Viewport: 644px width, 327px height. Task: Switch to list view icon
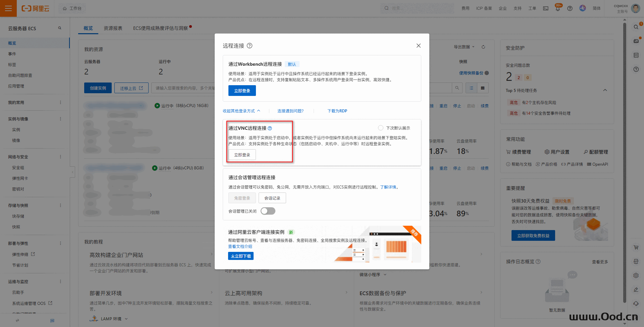[x=471, y=88]
